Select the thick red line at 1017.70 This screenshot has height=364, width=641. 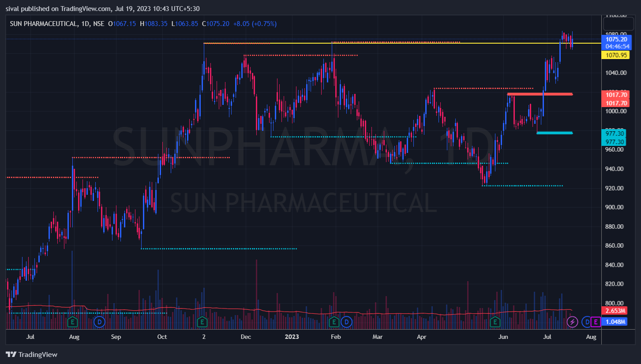point(540,94)
